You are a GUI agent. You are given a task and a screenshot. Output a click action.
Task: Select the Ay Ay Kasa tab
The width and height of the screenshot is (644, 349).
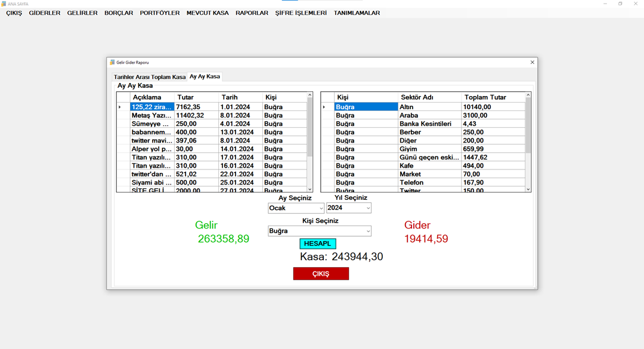205,76
